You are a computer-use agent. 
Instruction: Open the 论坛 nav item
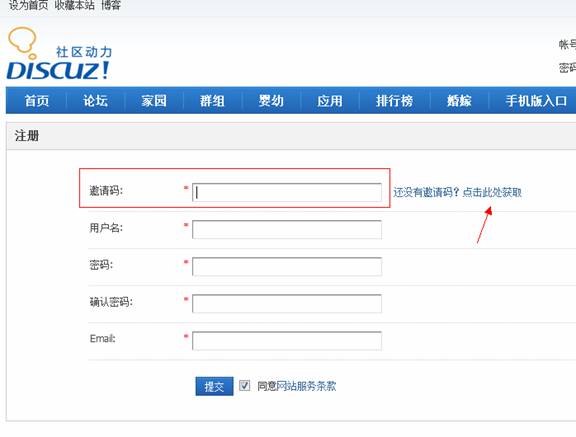(x=95, y=101)
